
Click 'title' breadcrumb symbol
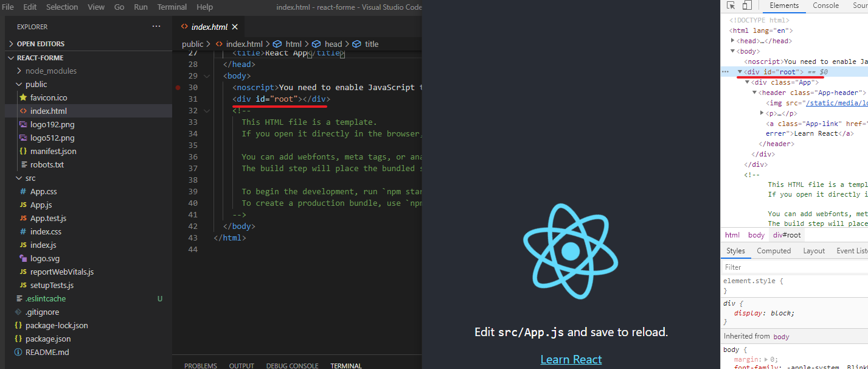372,44
